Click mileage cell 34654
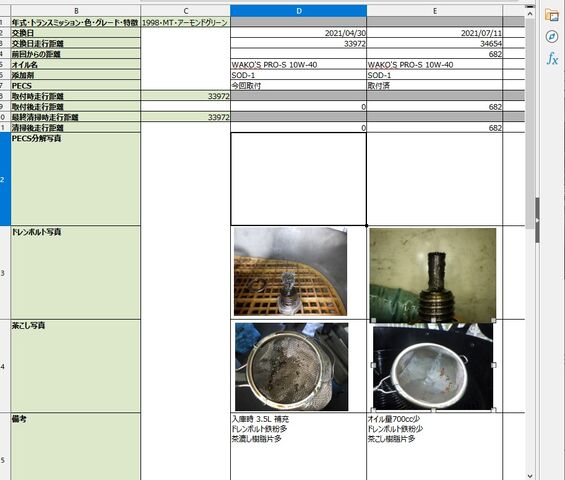This screenshot has height=480, width=565. click(x=435, y=44)
